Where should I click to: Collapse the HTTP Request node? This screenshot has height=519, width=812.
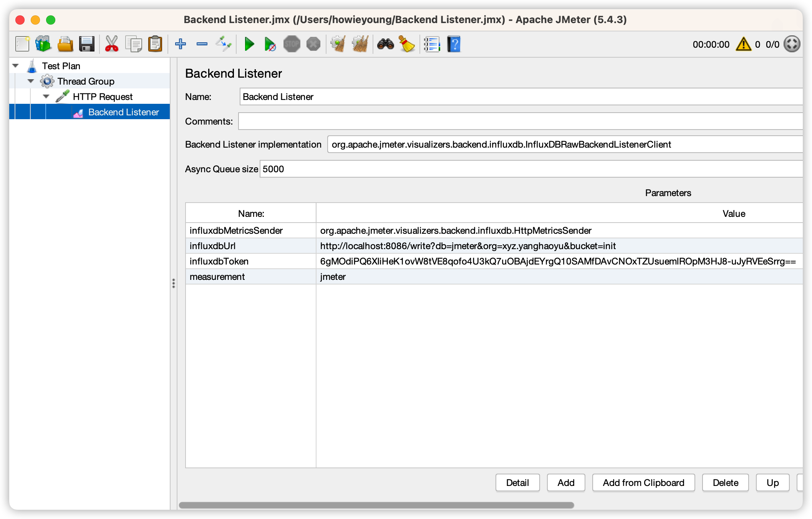click(x=46, y=96)
